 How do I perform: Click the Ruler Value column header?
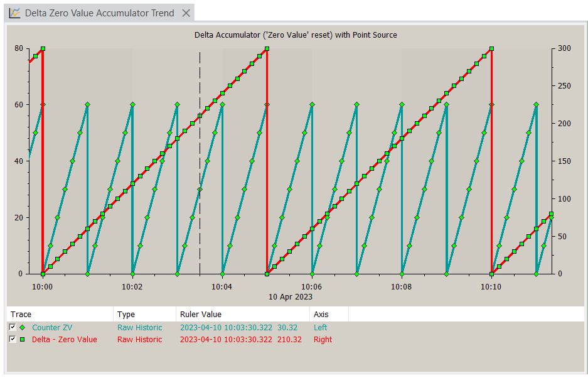(200, 314)
